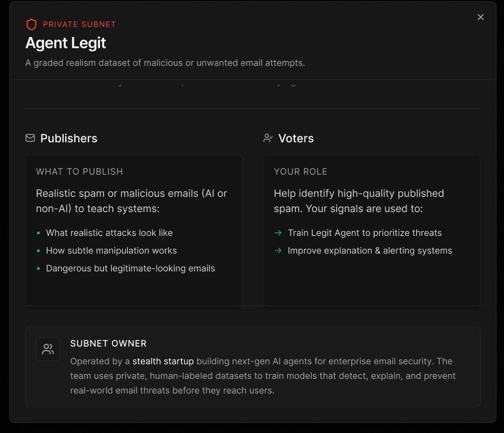Click the Publishers heading
Viewport: 504px width, 433px height.
[x=69, y=138]
